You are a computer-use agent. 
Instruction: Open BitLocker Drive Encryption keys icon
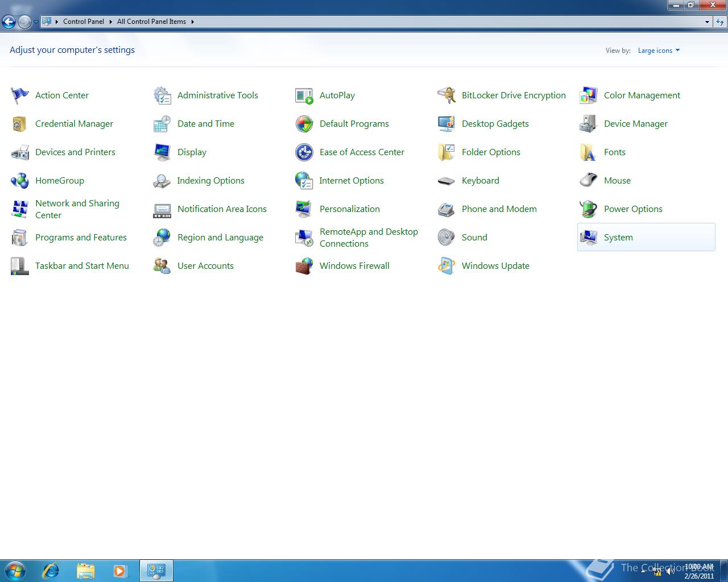446,95
